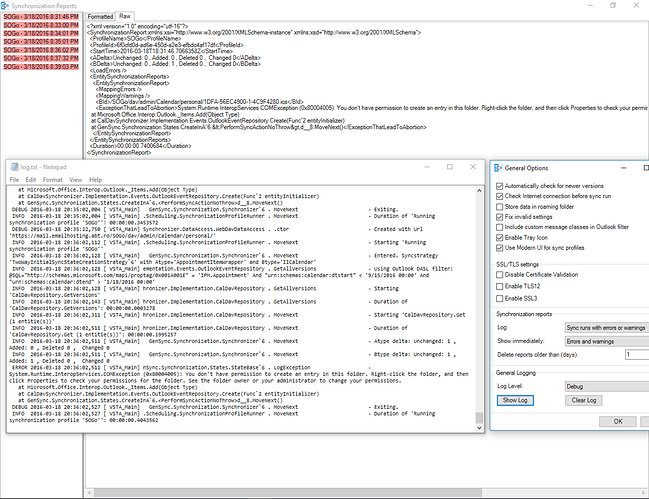Select report SOGo 3/18/2016 8:34:01 PM
This screenshot has height=499, width=649.
(41, 33)
